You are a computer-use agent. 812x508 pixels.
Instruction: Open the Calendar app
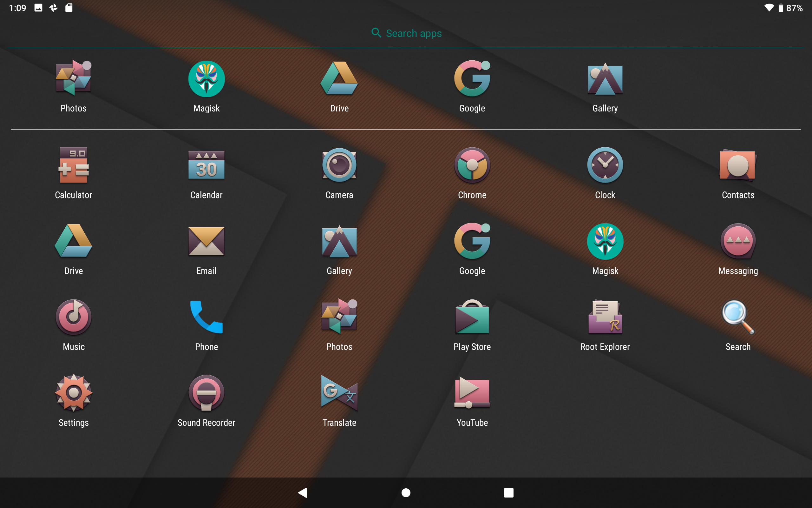tap(206, 165)
